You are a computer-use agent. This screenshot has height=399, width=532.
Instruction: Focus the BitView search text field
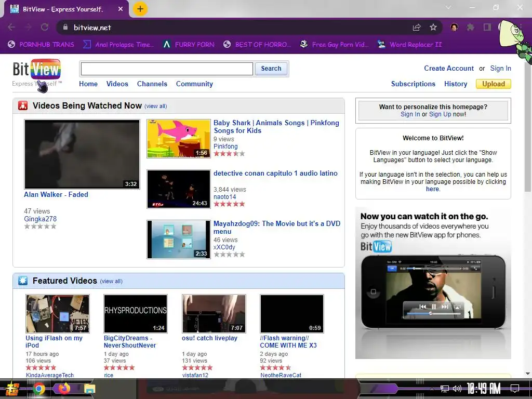coord(167,69)
